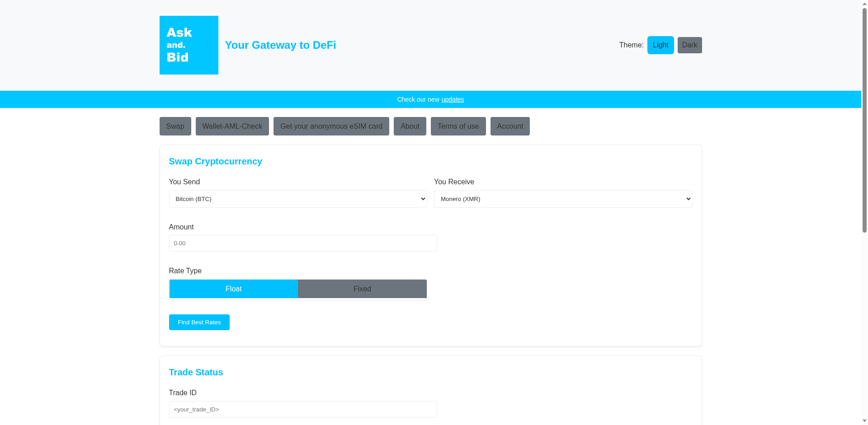Open Terms of use
Viewport: 868px width, 425px height.
[458, 126]
